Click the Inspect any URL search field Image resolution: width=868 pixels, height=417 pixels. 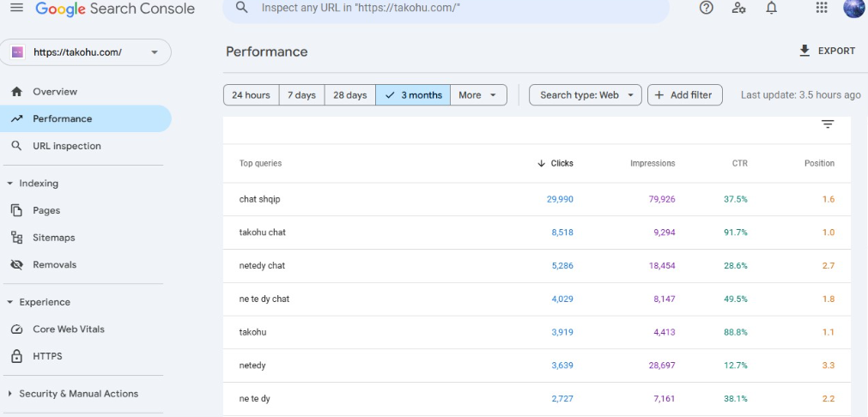[446, 8]
